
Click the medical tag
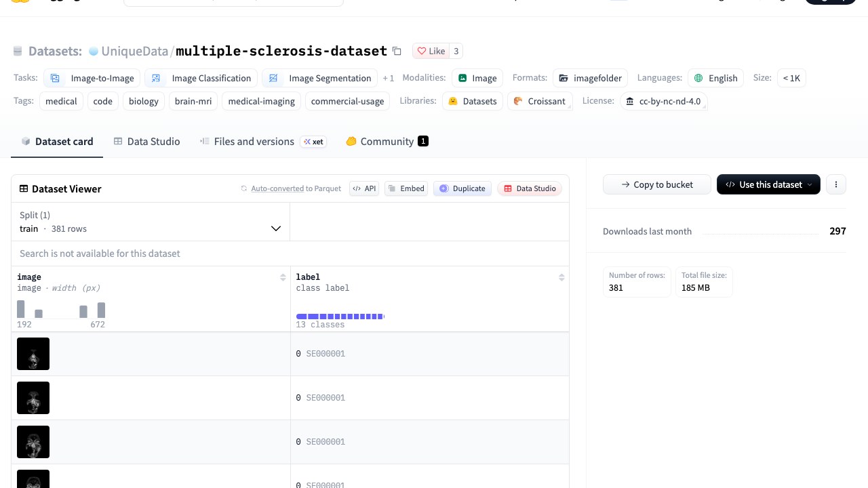pyautogui.click(x=61, y=101)
